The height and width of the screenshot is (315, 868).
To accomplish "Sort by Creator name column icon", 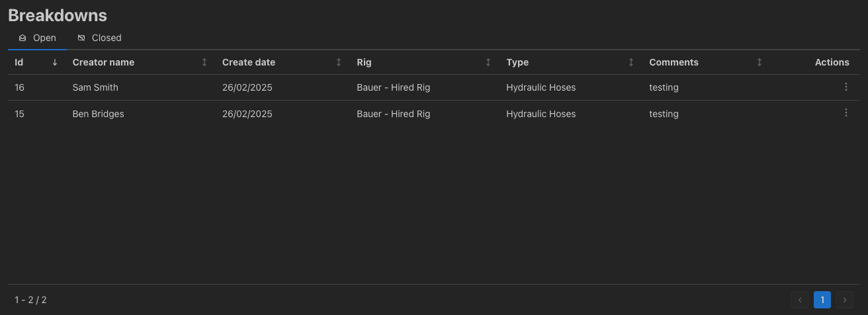I will pos(204,62).
